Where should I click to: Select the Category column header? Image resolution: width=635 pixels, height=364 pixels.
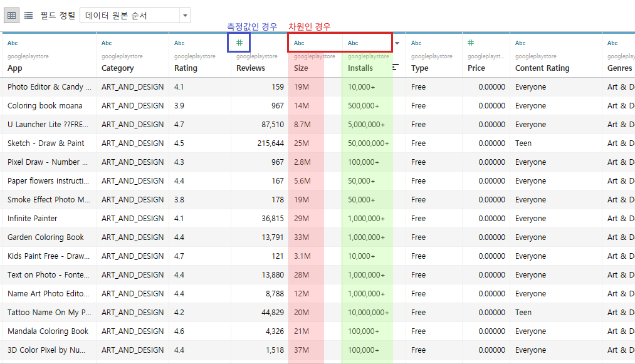click(117, 68)
